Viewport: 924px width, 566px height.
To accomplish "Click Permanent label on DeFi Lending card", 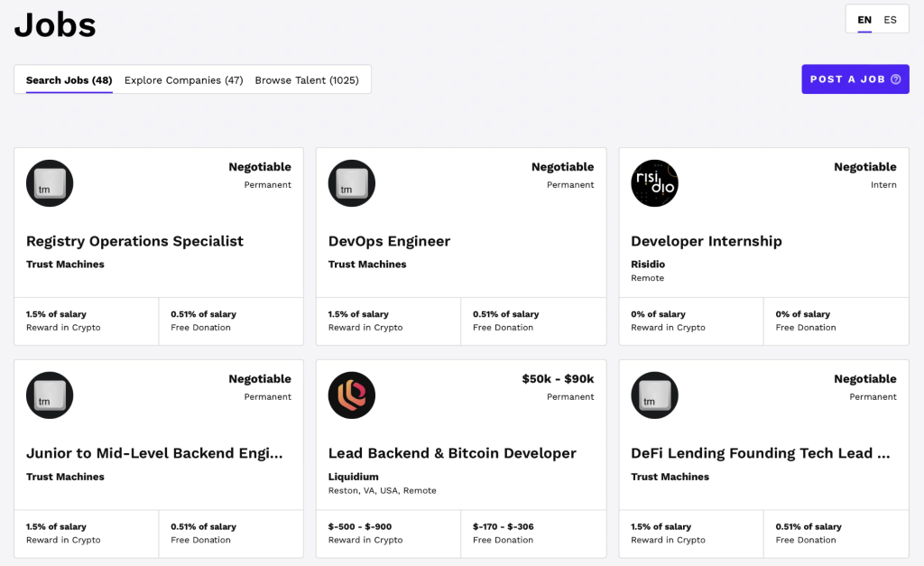I will pyautogui.click(x=873, y=397).
